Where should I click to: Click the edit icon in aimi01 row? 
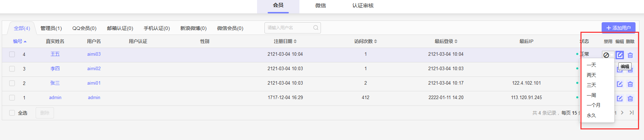[620, 84]
